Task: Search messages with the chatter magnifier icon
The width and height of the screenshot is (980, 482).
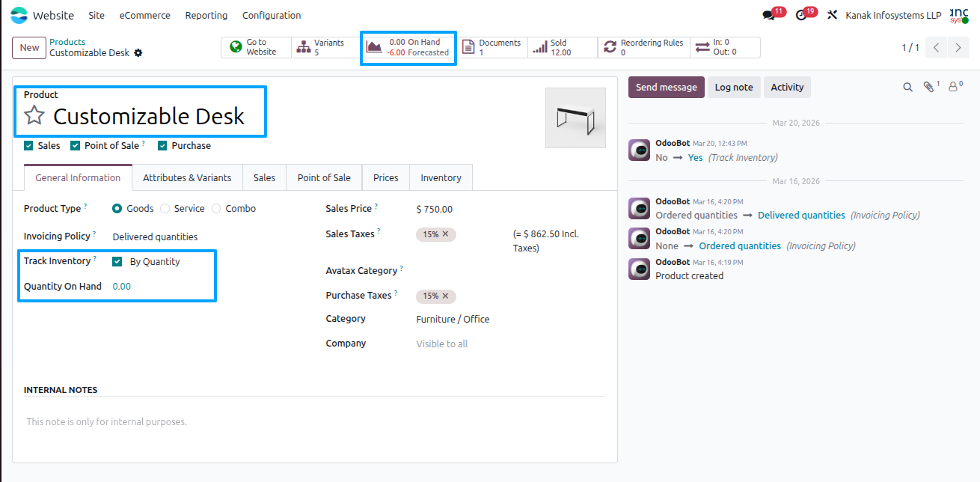Action: coord(907,88)
